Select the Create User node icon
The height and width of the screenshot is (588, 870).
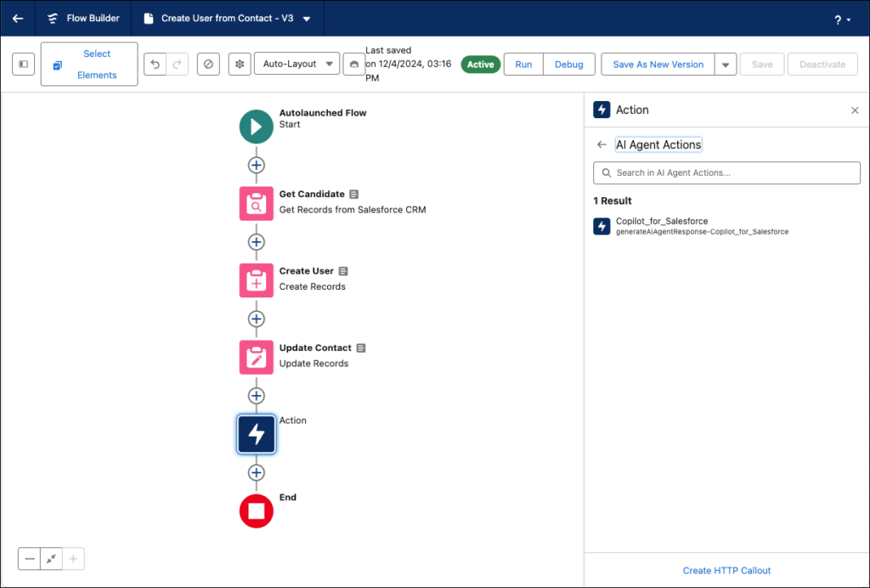coord(257,280)
